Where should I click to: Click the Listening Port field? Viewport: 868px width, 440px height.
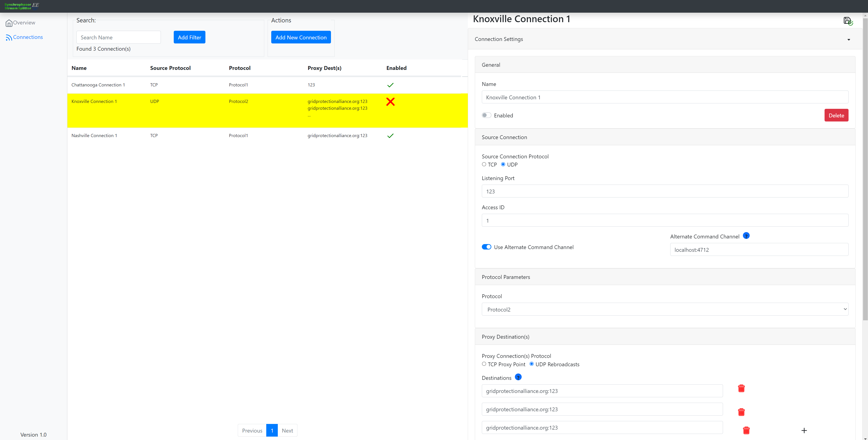click(665, 191)
